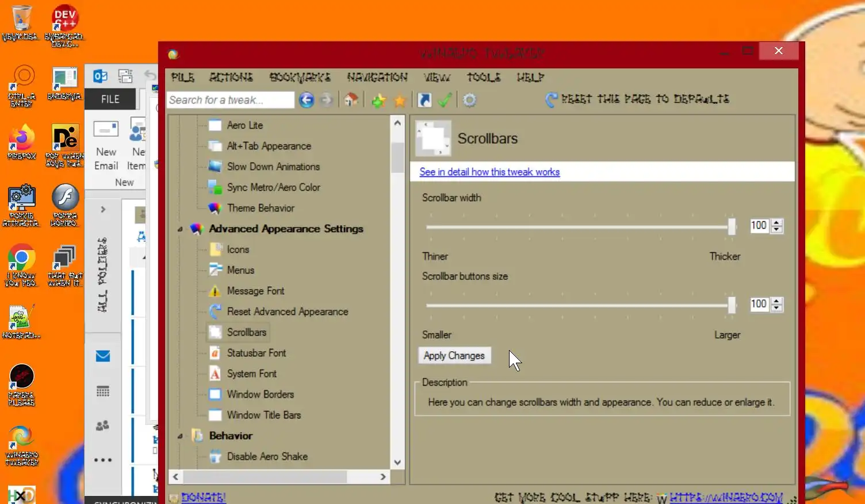The height and width of the screenshot is (504, 865).
Task: Increase Scrollbar width with up stepper
Action: [776, 222]
